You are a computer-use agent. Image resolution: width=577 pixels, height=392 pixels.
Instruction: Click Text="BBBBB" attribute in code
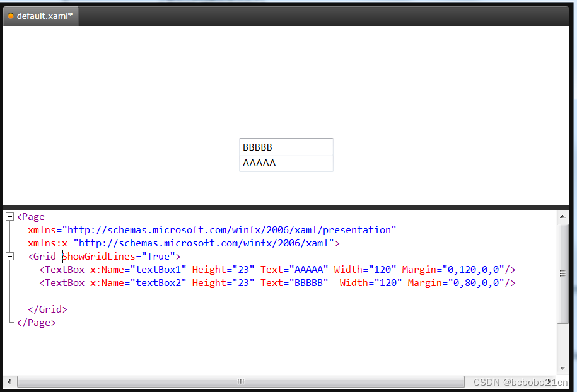(294, 283)
